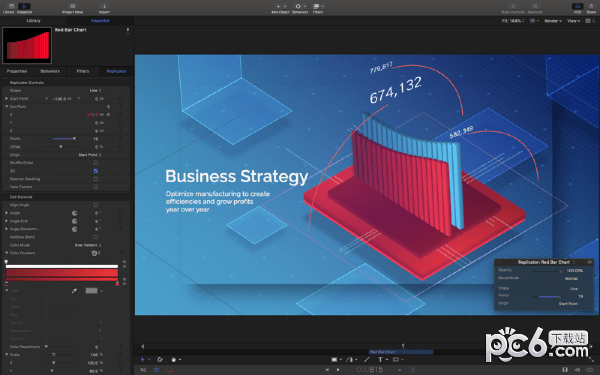Select the paint stroke line tool
Image resolution: width=600 pixels, height=375 pixels.
(367, 360)
